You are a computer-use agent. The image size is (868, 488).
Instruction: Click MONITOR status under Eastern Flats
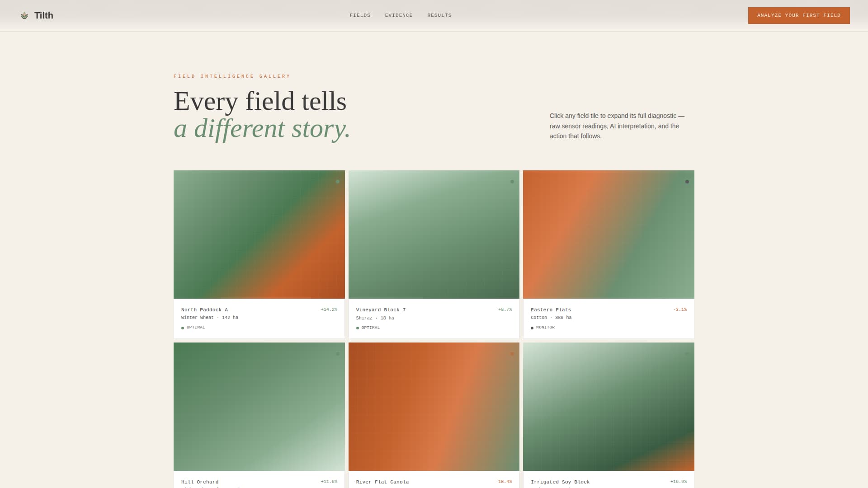tap(542, 328)
